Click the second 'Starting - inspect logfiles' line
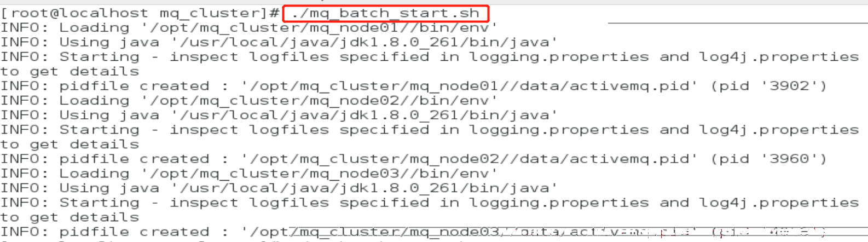 (430, 130)
